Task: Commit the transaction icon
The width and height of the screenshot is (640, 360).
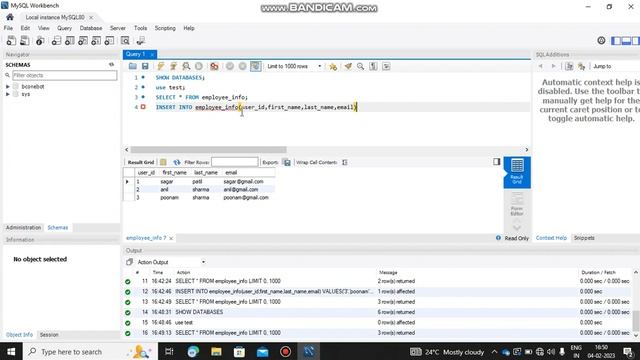Action: pos(230,66)
